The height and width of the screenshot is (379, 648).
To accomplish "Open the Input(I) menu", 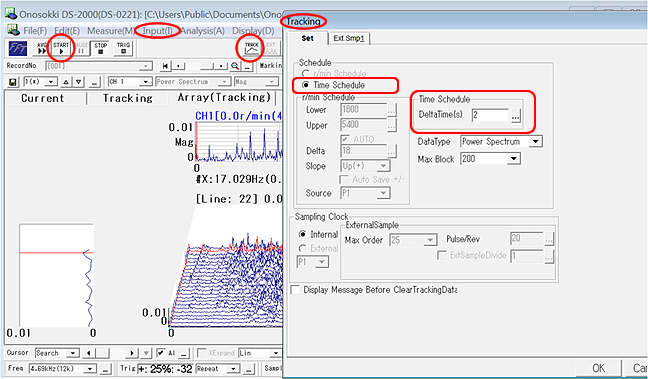I will coord(157,31).
